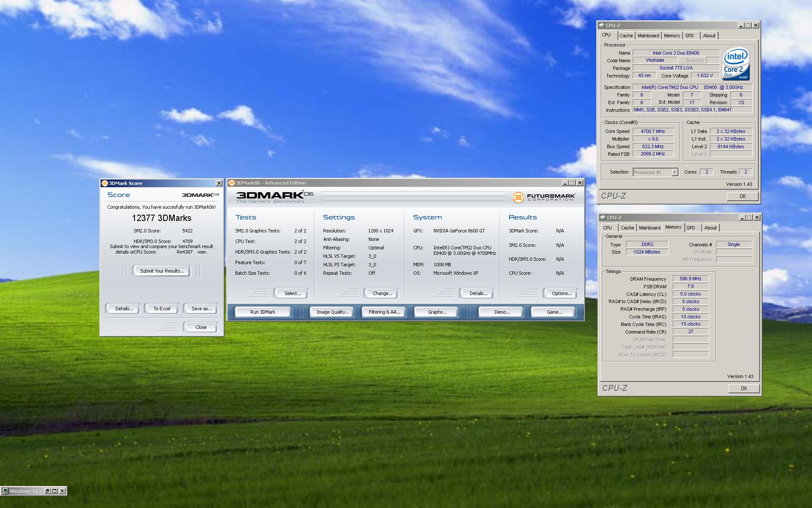Click the Level 2 cache 6144 KBytes value

(731, 146)
